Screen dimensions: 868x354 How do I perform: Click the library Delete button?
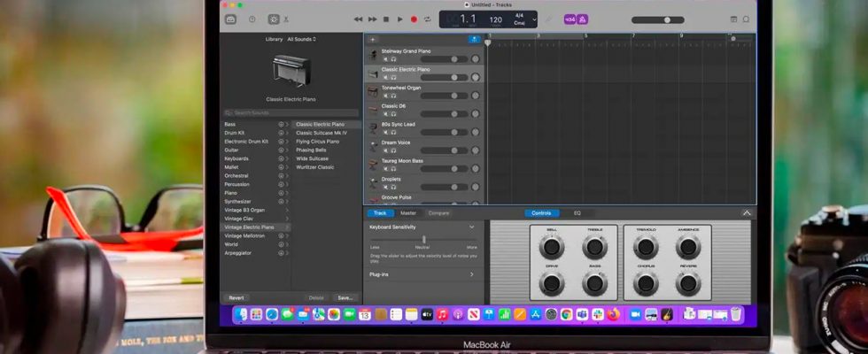pyautogui.click(x=316, y=297)
